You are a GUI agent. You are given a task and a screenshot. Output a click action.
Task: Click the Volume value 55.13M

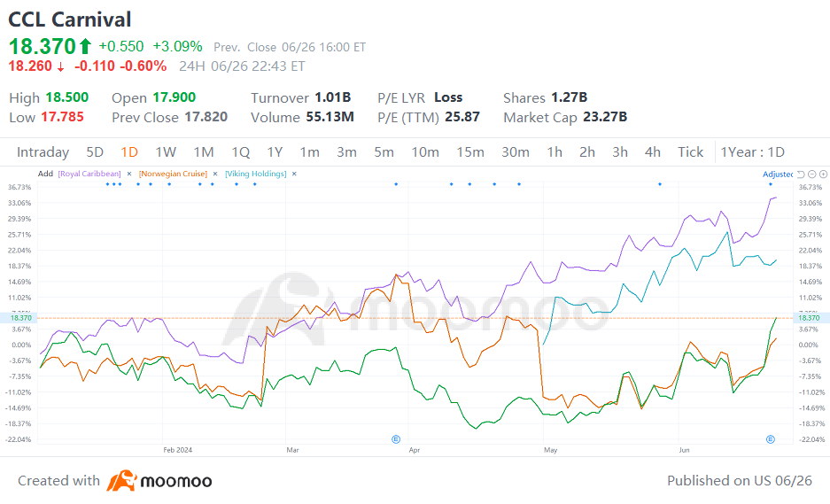pyautogui.click(x=330, y=117)
